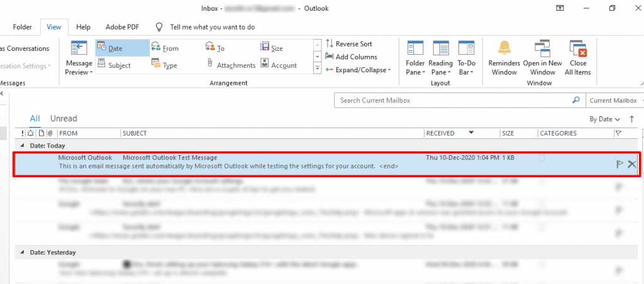Screen dimensions: 644x284
Task: Arrange messages by To
Action: coord(215,48)
